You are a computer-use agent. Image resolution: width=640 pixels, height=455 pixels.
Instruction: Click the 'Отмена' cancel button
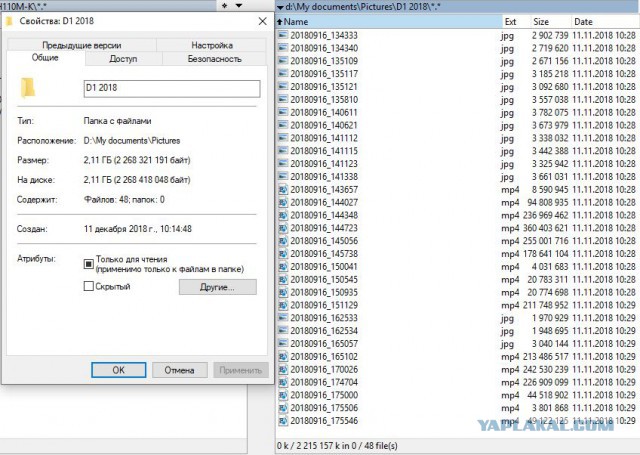[x=179, y=370]
